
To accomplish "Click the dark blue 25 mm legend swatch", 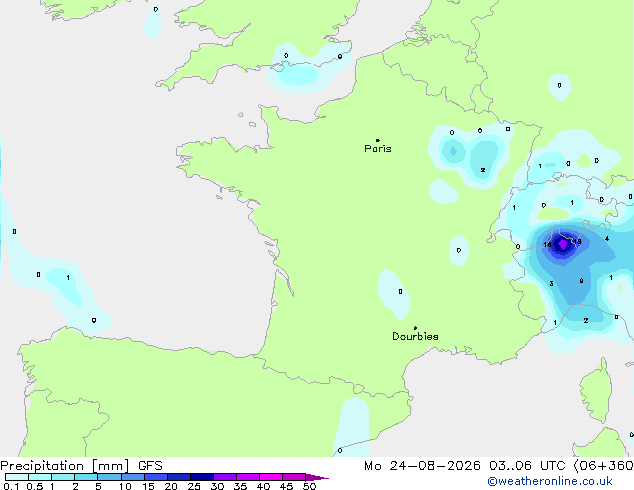I will click(x=202, y=477).
